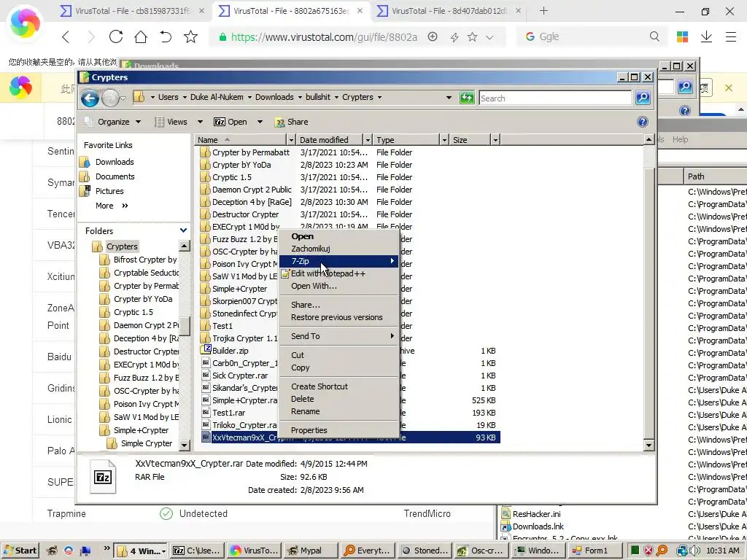Expand the Size column filter arrow
This screenshot has height=560, width=747.
pyautogui.click(x=495, y=140)
